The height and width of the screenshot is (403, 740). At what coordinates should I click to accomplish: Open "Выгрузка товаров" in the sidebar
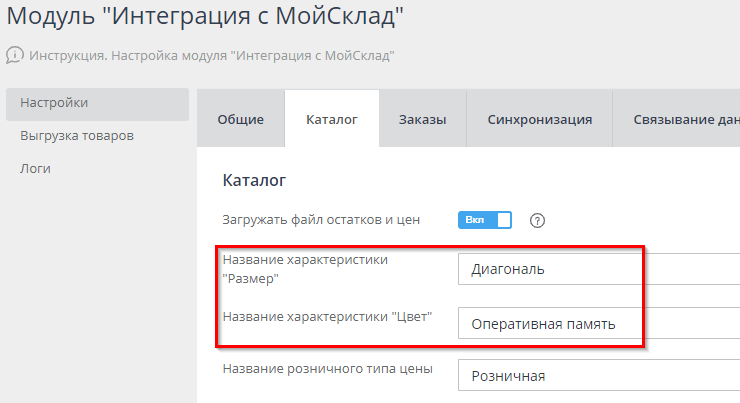tap(77, 135)
